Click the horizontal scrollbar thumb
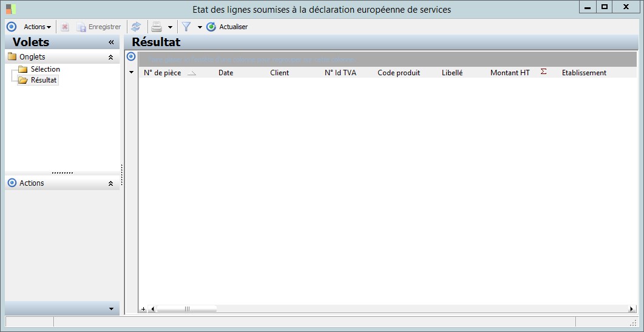Viewport: 644px width, 332px height. [187, 309]
